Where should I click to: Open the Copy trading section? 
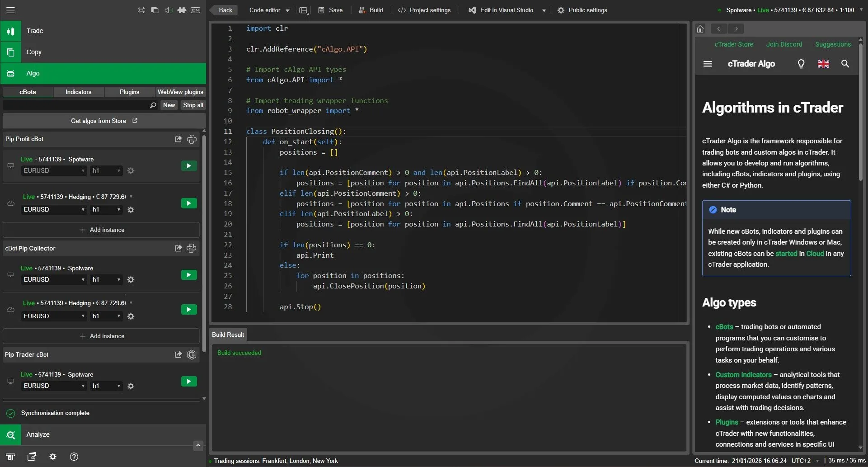click(x=34, y=52)
